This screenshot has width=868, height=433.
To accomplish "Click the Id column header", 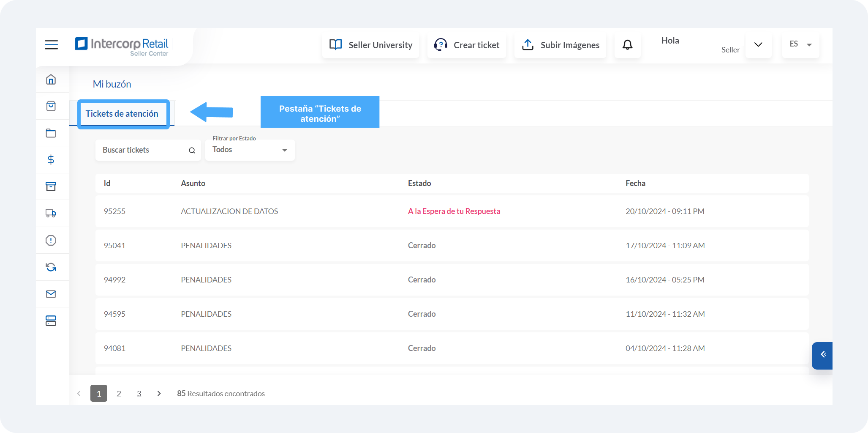I will tap(107, 184).
